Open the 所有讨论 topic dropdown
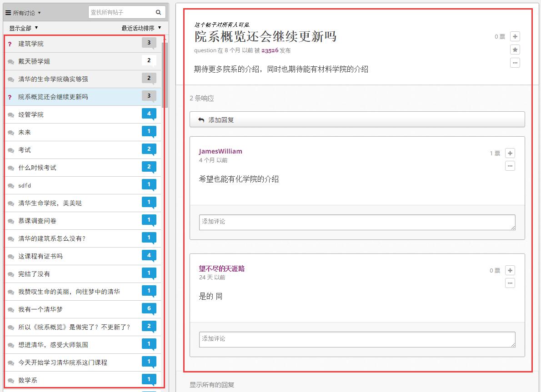Screen dimensions: 541x392 pyautogui.click(x=23, y=13)
